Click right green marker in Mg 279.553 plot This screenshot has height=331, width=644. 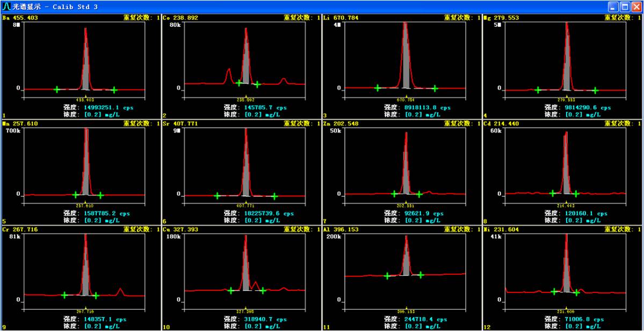[595, 90]
